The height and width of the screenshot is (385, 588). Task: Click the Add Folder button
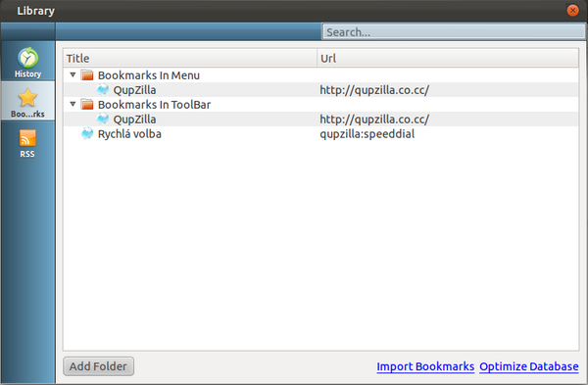pyautogui.click(x=98, y=366)
